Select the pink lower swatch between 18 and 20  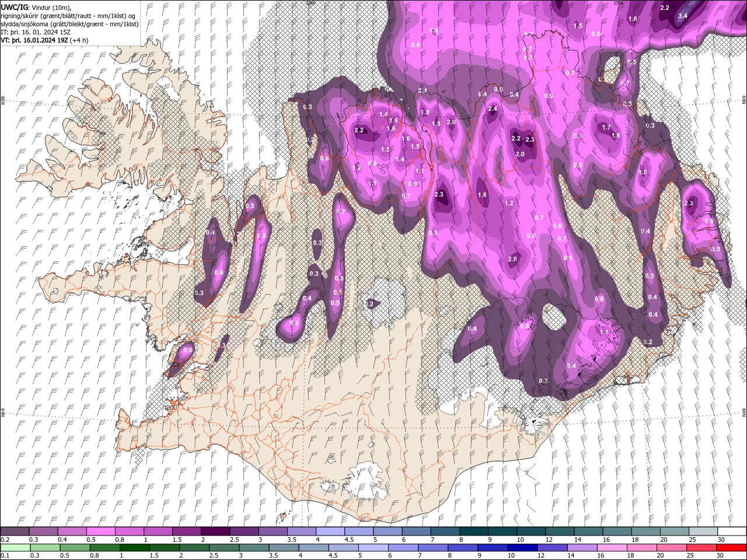(641, 547)
